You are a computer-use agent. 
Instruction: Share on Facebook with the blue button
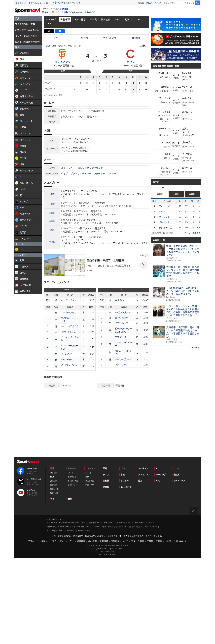[x=60, y=31]
